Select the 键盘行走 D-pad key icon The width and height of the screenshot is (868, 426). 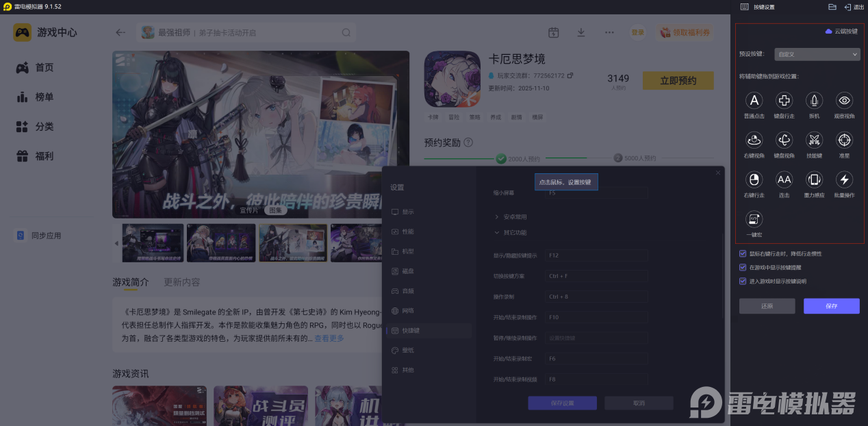784,101
